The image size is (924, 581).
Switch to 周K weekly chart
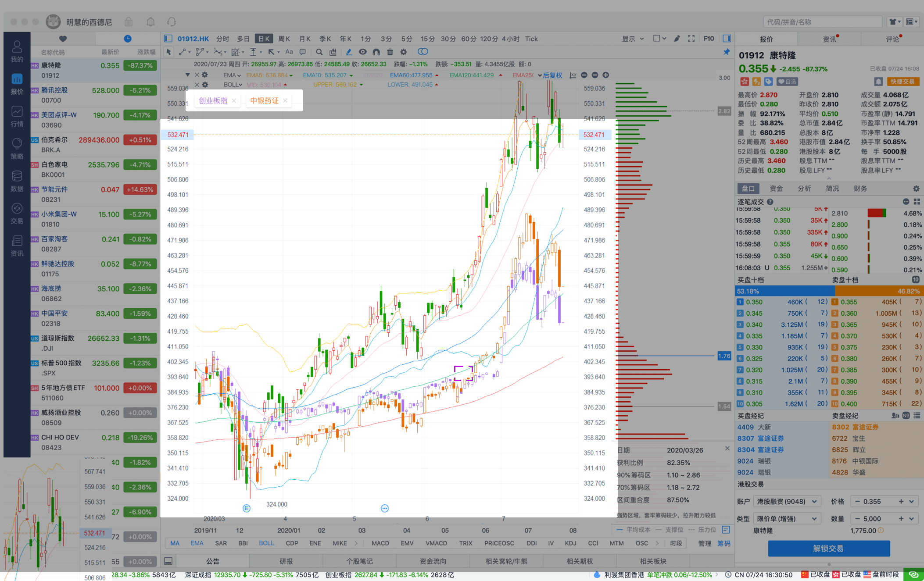point(284,39)
